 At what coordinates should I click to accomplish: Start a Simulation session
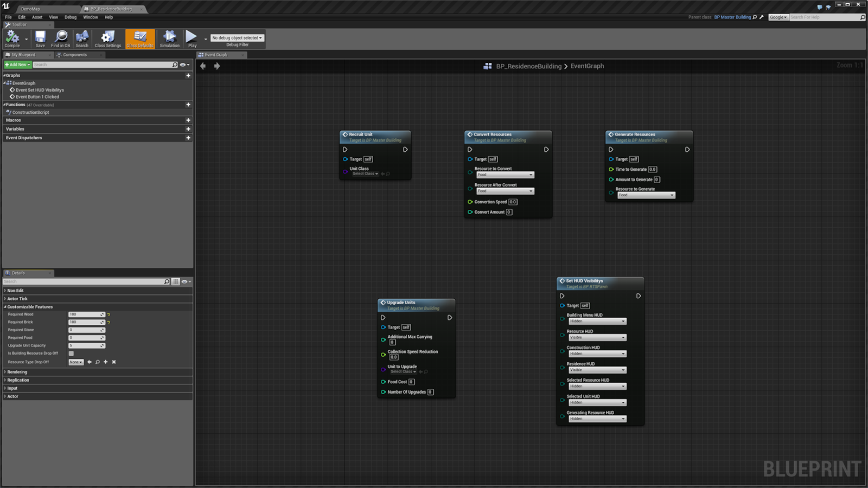pyautogui.click(x=169, y=38)
